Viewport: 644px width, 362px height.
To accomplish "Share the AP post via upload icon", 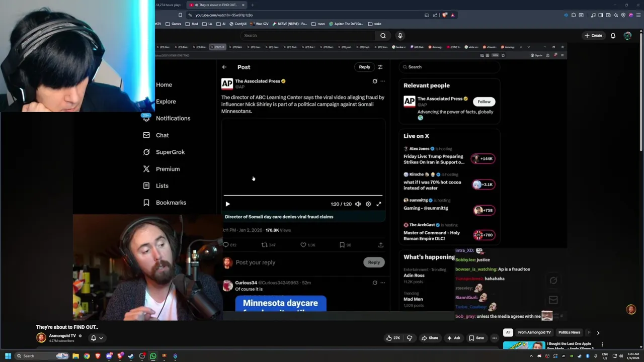I will pos(381,245).
